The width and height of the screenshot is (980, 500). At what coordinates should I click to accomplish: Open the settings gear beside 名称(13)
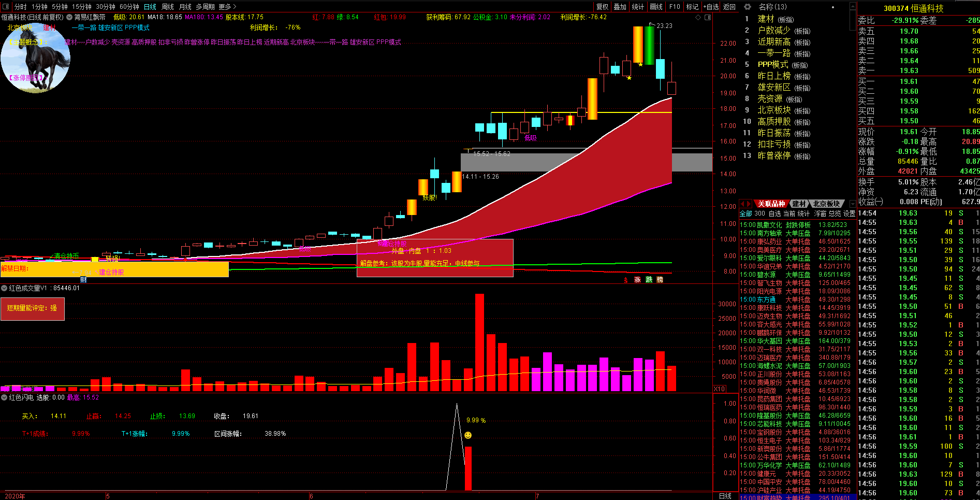point(748,7)
